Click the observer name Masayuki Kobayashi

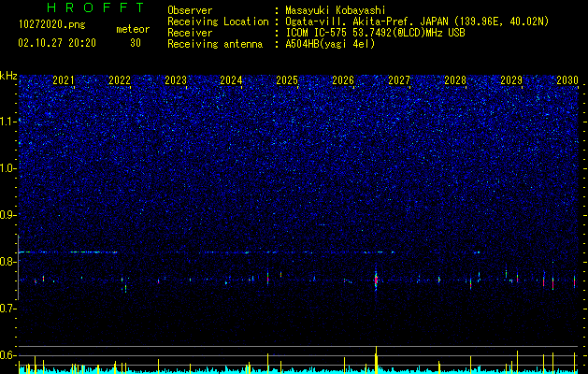coord(336,10)
